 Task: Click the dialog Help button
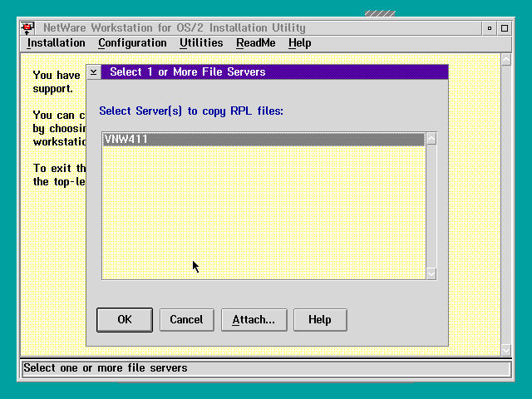320,319
